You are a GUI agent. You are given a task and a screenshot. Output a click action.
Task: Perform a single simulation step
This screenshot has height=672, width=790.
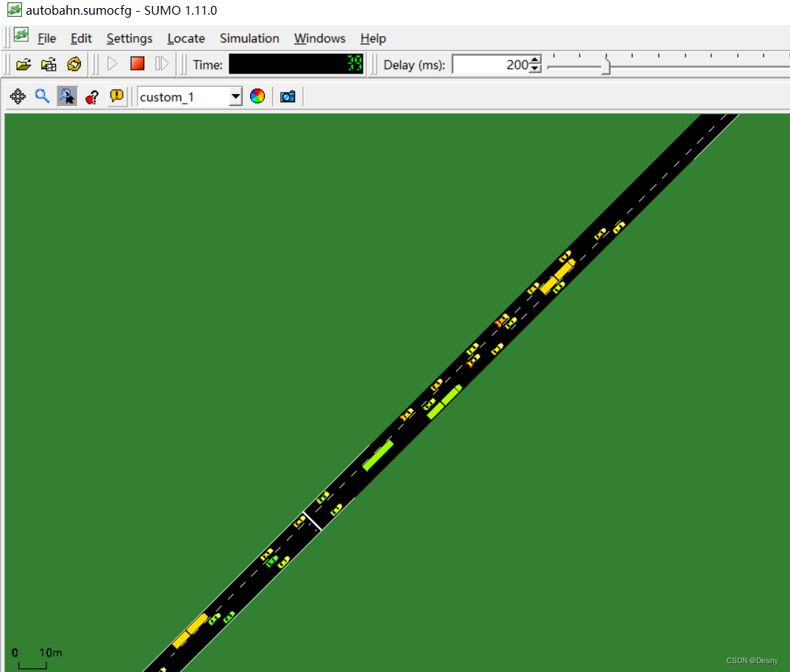pyautogui.click(x=162, y=64)
